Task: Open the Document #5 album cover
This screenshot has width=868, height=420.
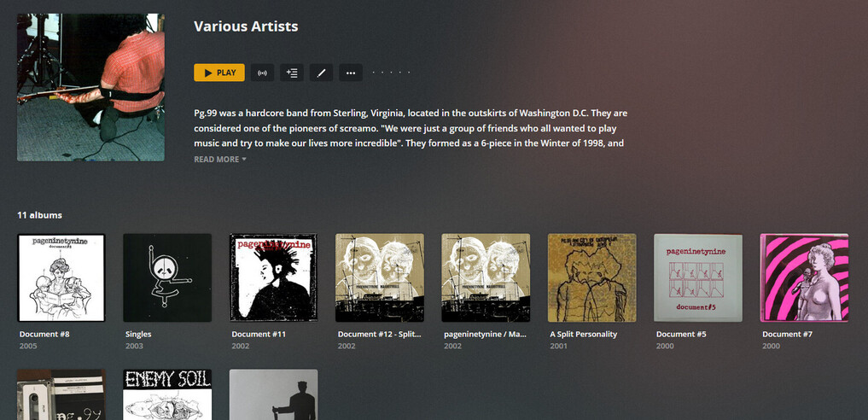Action: [698, 277]
